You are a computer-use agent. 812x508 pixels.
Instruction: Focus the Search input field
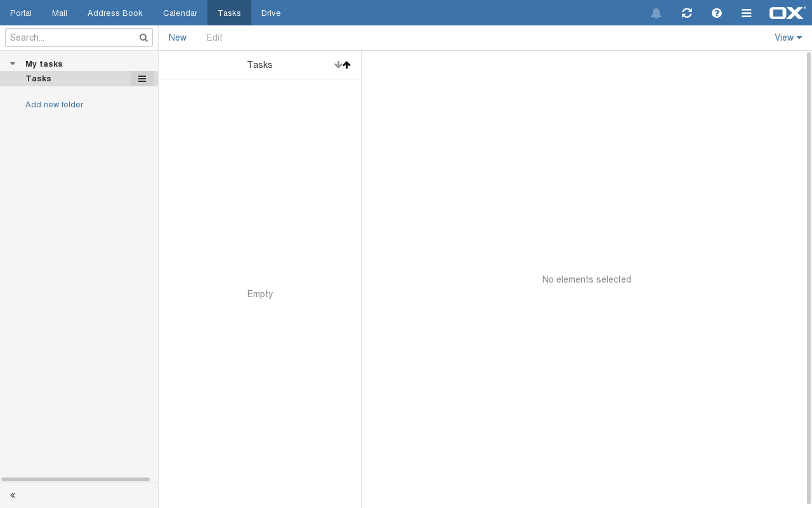click(x=71, y=38)
